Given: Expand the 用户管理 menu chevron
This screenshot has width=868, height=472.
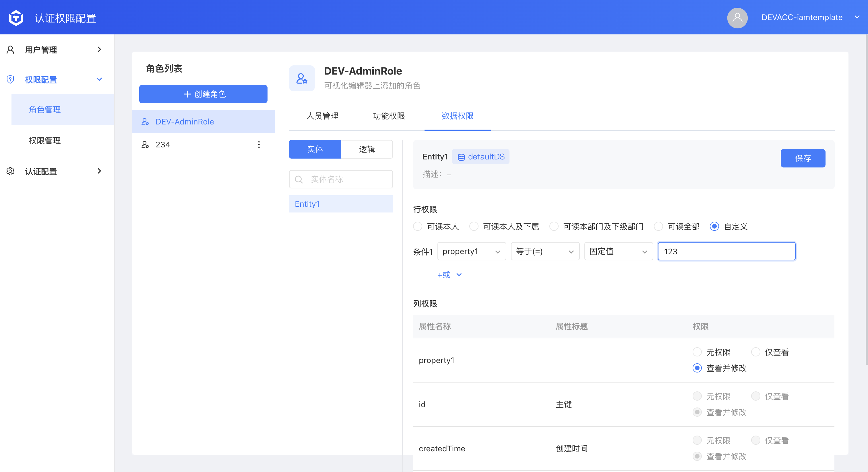Looking at the screenshot, I should 99,50.
